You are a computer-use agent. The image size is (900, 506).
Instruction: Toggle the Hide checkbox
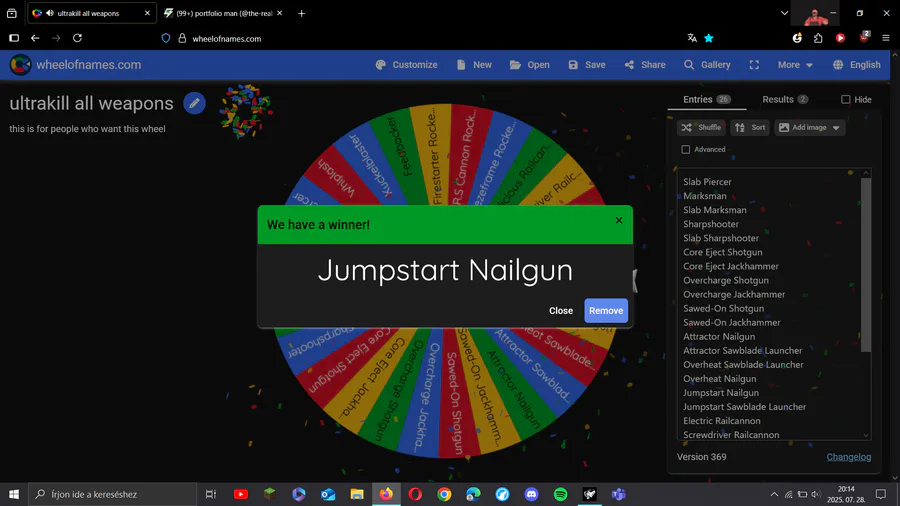pyautogui.click(x=845, y=99)
